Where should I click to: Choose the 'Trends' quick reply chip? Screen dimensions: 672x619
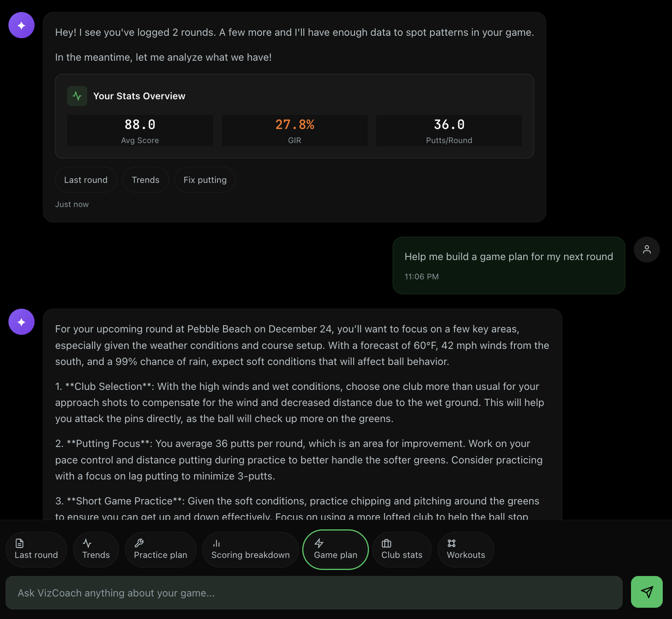pos(145,180)
